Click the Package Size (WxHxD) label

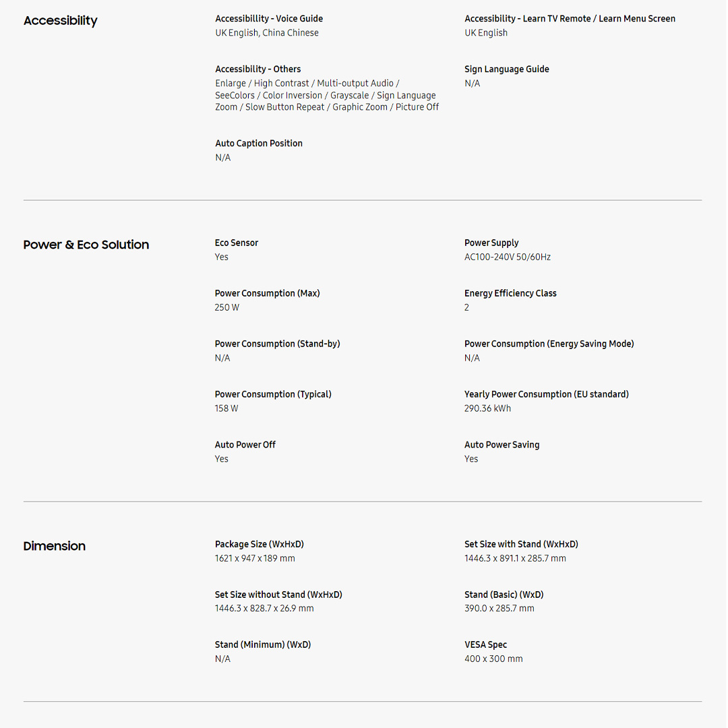pos(260,544)
